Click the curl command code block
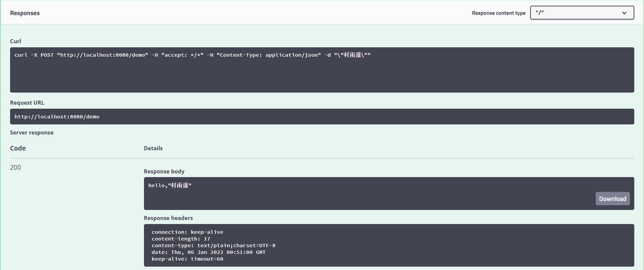Screen dimensions: 644x270 tap(192, 55)
